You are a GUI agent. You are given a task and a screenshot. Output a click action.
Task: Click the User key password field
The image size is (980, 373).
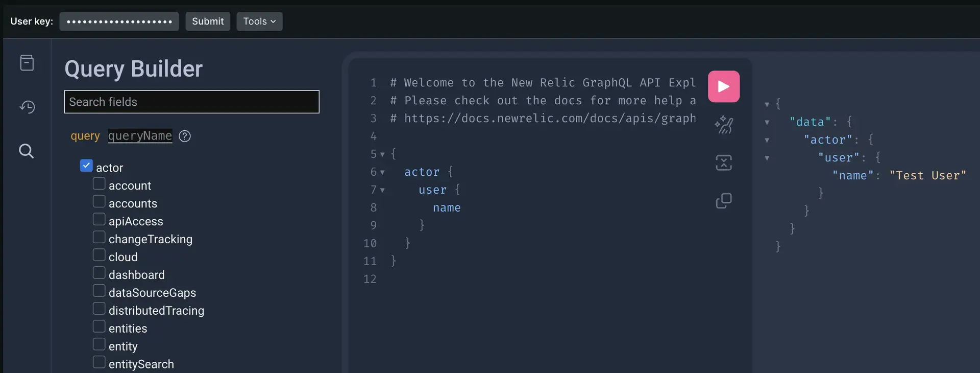tap(119, 21)
